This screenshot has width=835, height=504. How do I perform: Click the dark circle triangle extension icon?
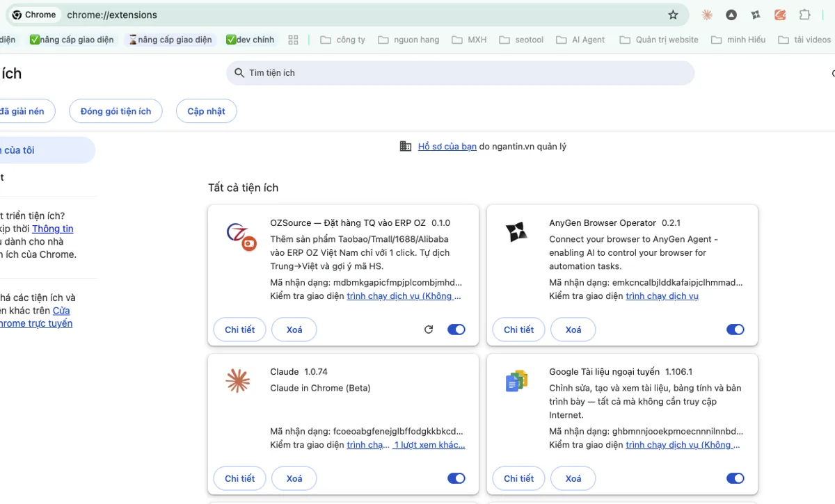(731, 15)
